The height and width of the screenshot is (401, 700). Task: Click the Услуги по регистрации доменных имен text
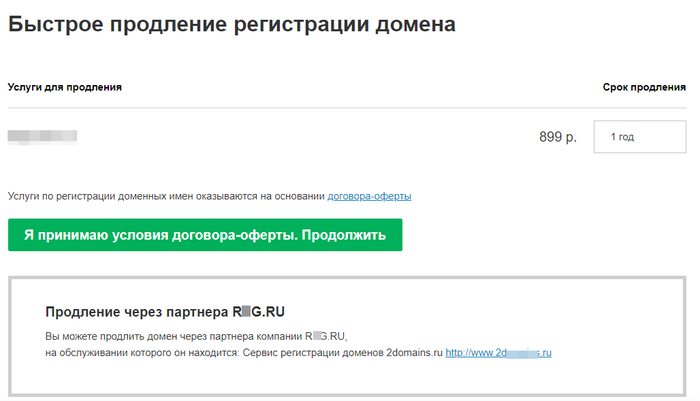pos(166,196)
